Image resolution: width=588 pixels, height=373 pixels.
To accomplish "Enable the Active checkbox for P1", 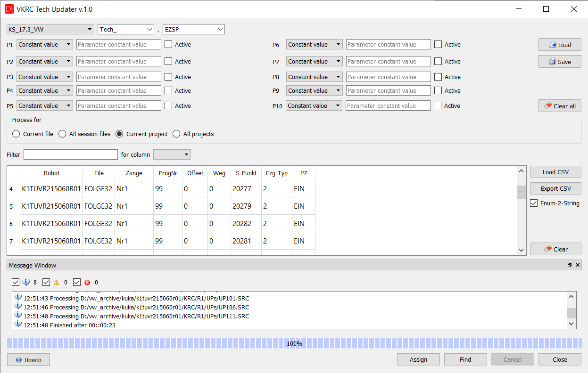I will pos(168,45).
